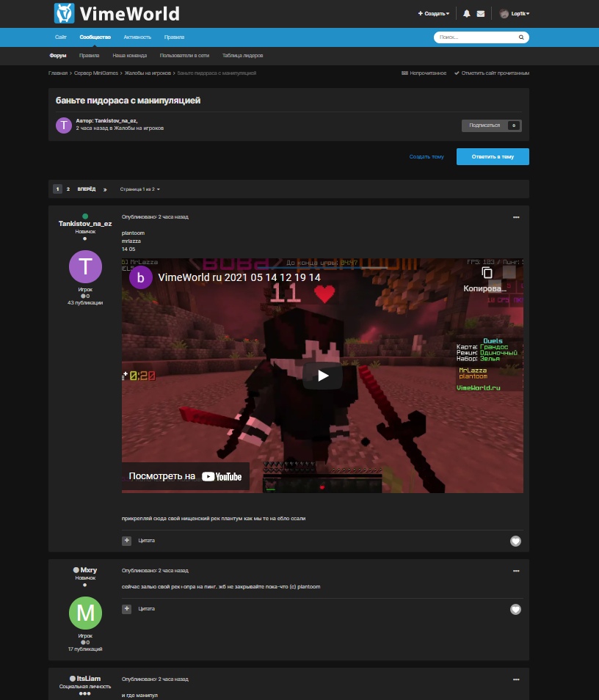Click Цитата on Tankistov_na_ez post
599x700 pixels.
click(147, 541)
